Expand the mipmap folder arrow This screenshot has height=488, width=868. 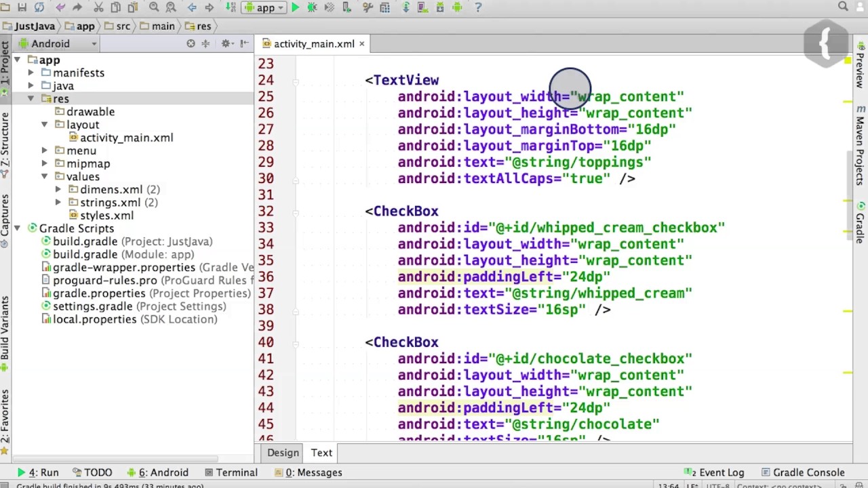45,163
